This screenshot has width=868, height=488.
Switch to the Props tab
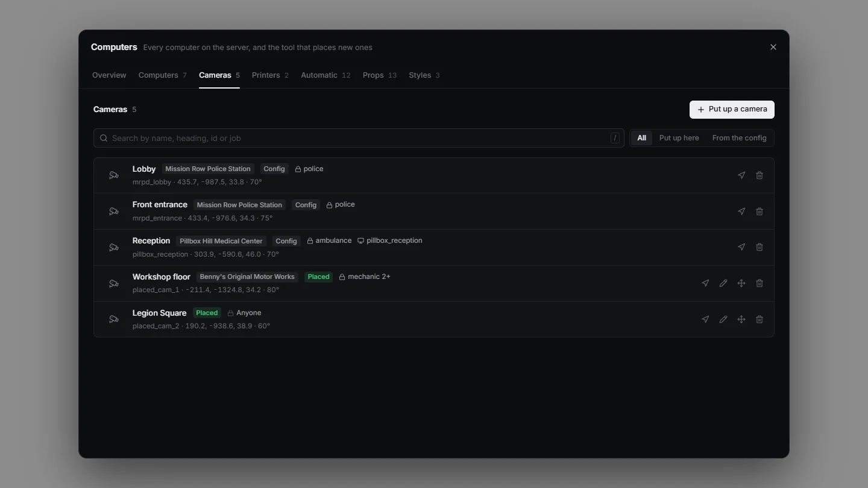tap(380, 75)
